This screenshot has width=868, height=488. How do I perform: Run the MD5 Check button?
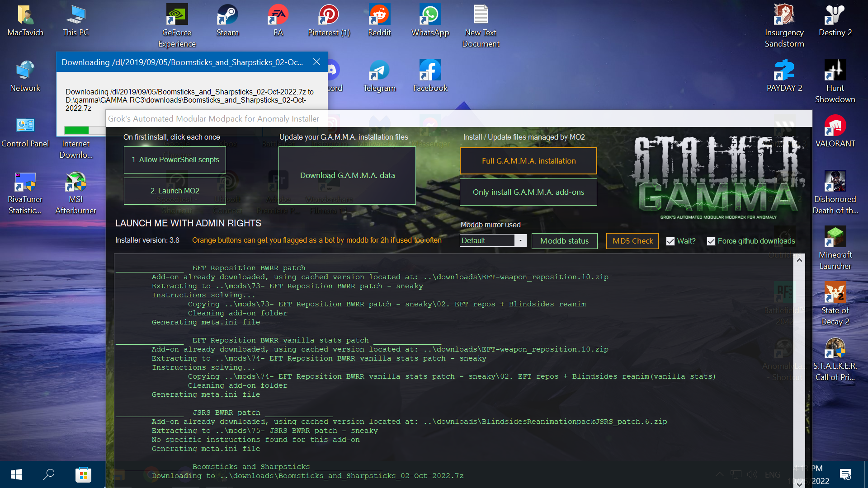632,241
